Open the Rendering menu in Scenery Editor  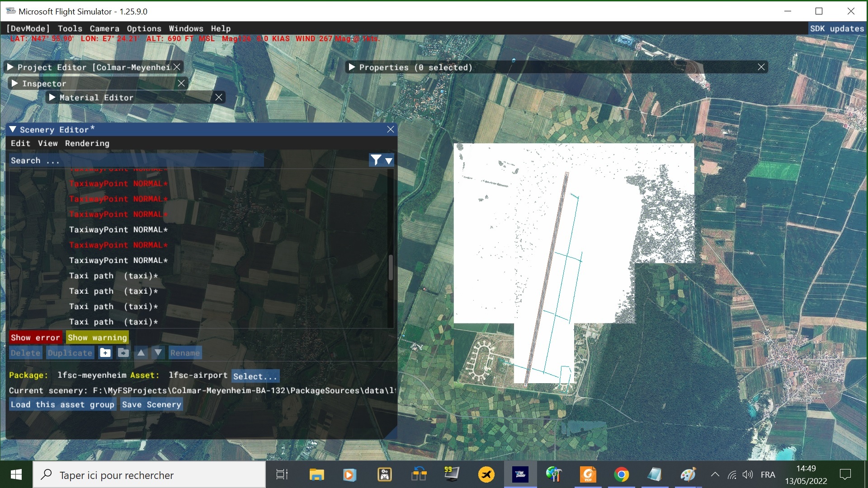(87, 143)
